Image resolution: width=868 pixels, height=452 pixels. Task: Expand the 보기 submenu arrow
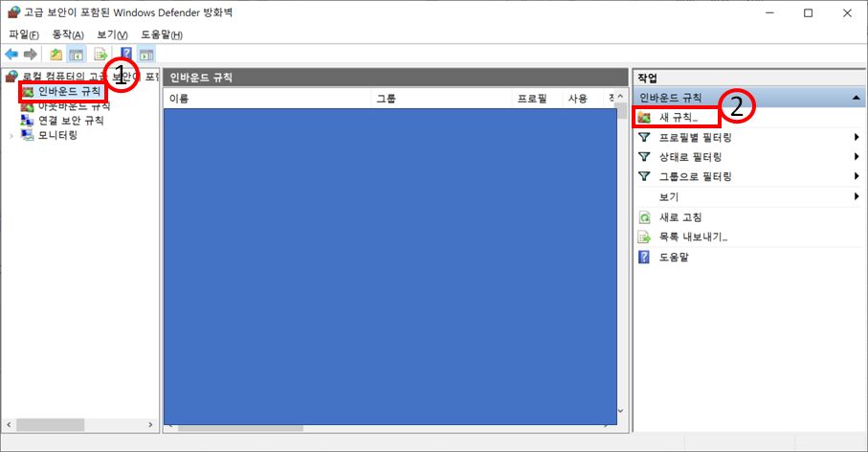point(857,196)
